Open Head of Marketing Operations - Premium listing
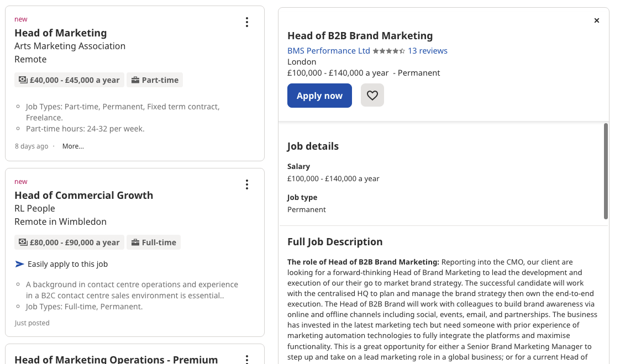Image resolution: width=620 pixels, height=364 pixels. click(116, 360)
